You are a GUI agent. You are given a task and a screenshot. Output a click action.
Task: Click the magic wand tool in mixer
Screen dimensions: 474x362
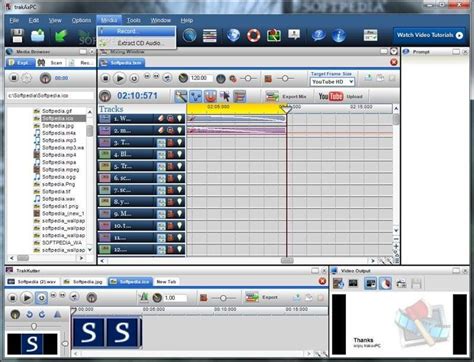pos(181,97)
